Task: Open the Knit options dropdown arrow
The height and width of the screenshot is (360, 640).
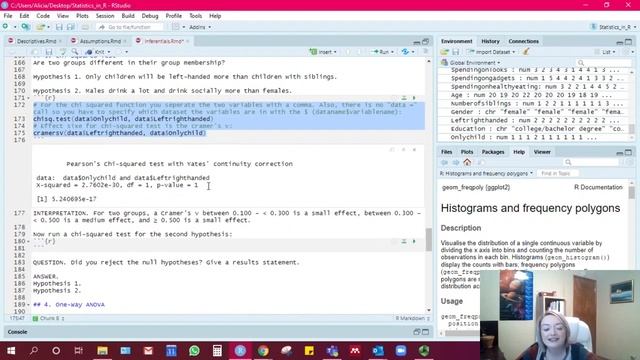Action: click(x=109, y=52)
